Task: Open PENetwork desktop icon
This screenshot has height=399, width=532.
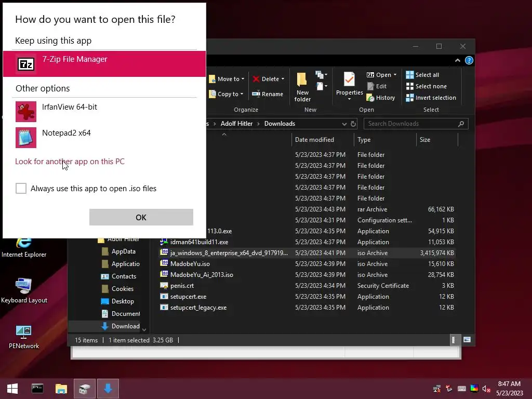Action: point(24,337)
